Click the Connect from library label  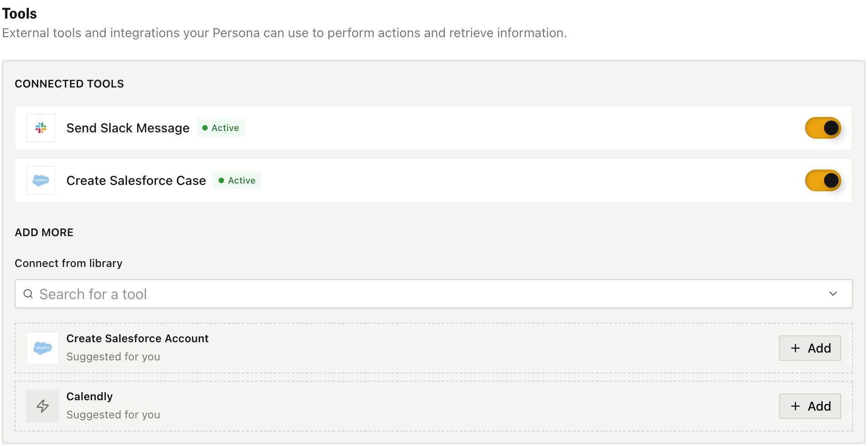[68, 263]
